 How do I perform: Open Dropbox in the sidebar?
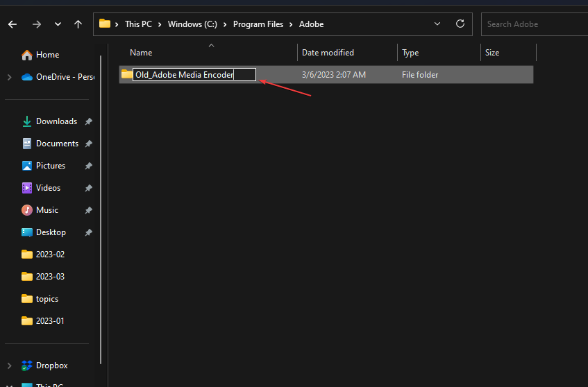click(52, 365)
